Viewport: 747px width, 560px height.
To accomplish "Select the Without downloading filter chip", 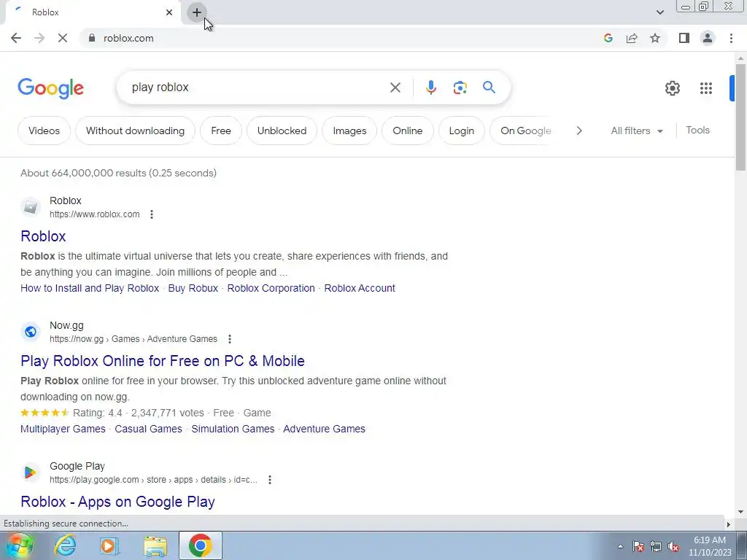I will (135, 131).
